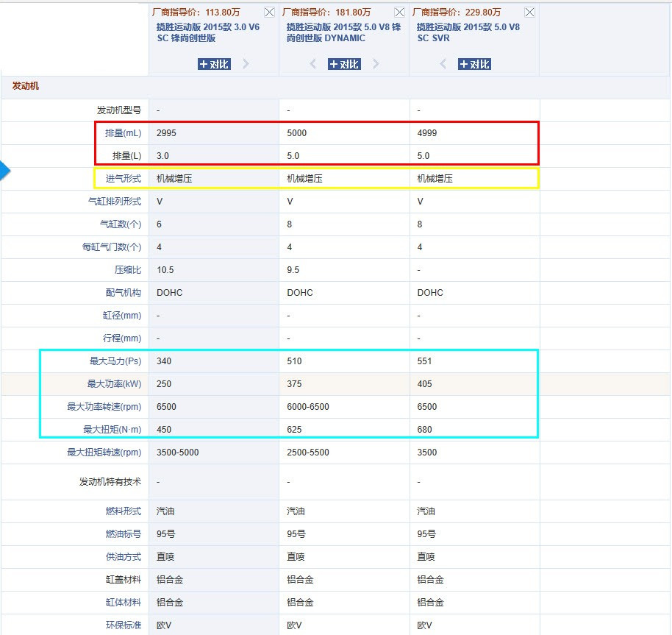Remove the 5.0 V8 SC SVR column
Screen dimensions: 672x635
pos(529,12)
